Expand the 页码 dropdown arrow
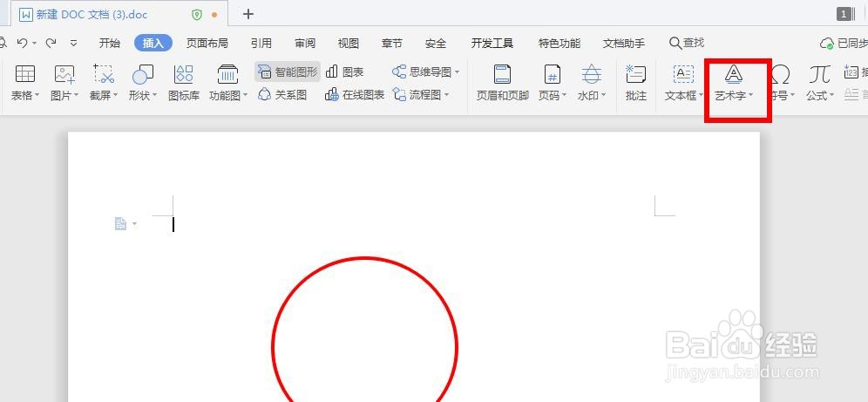Screen dimensions: 868x402 (564, 95)
